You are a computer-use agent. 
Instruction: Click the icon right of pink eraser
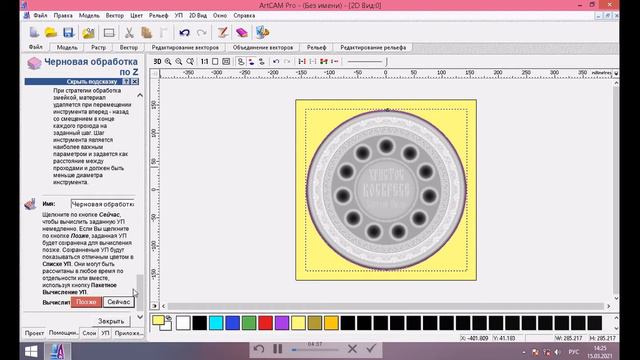(262, 33)
